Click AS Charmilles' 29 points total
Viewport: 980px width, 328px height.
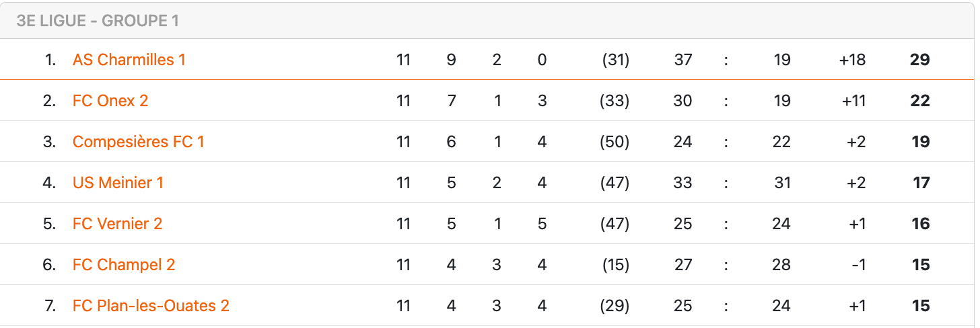click(919, 60)
